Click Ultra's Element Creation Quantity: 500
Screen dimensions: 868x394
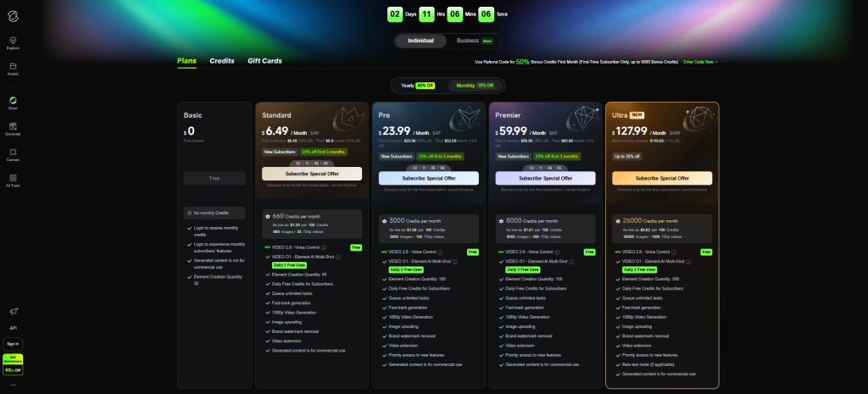pyautogui.click(x=651, y=279)
